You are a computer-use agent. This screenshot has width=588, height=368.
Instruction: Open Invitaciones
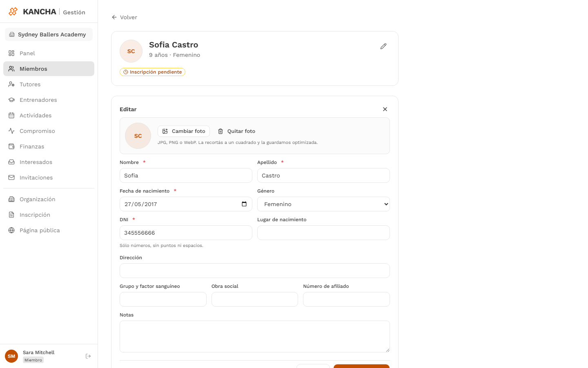49,177
